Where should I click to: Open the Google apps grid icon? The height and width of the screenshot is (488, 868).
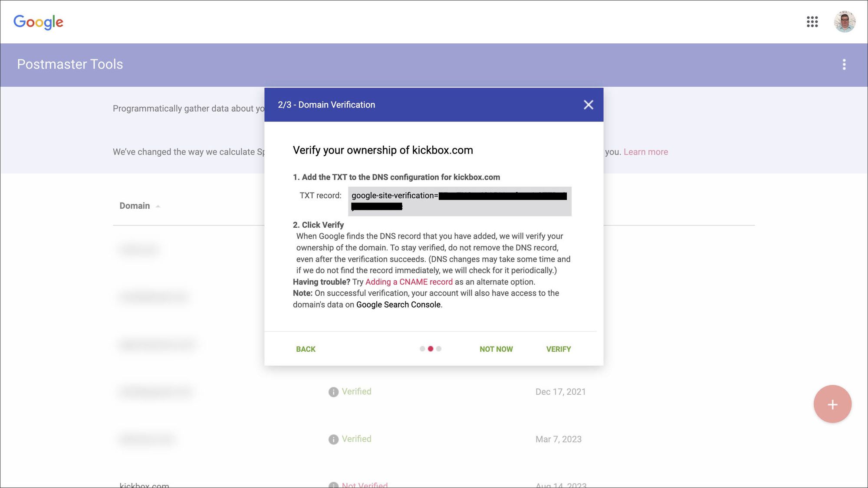coord(812,22)
